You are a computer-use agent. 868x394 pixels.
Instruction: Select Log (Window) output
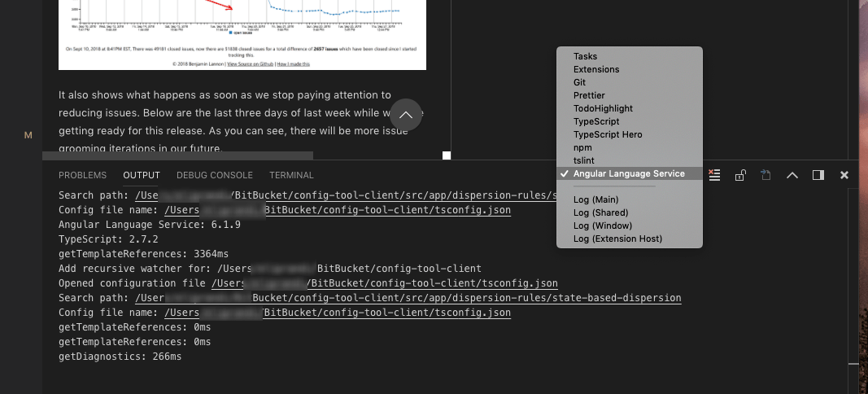coord(630,225)
